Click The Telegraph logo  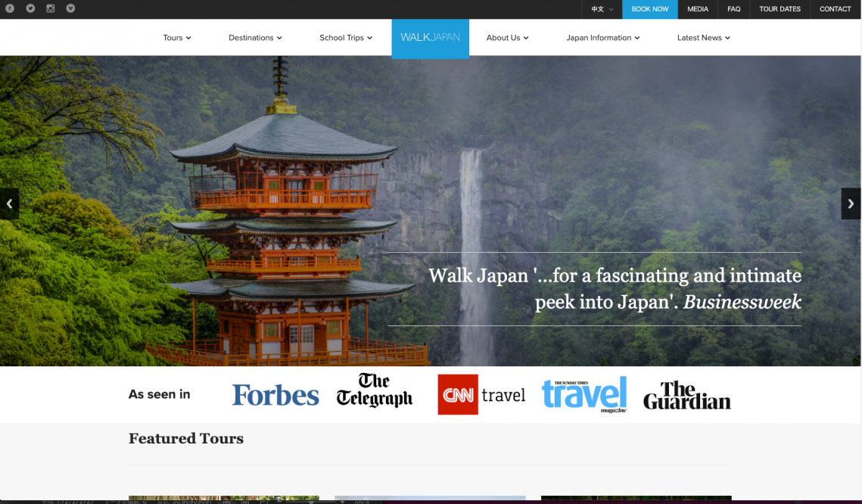(x=375, y=390)
